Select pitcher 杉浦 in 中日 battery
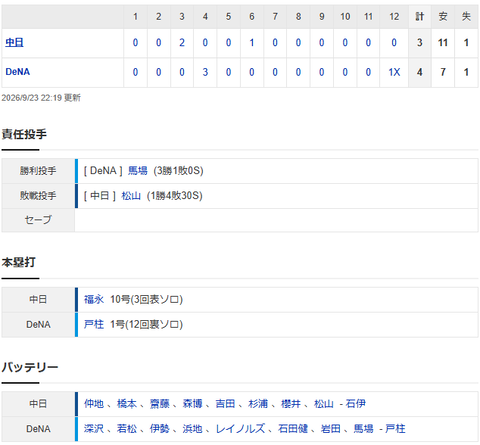Image resolution: width=480 pixels, height=445 pixels. (258, 404)
